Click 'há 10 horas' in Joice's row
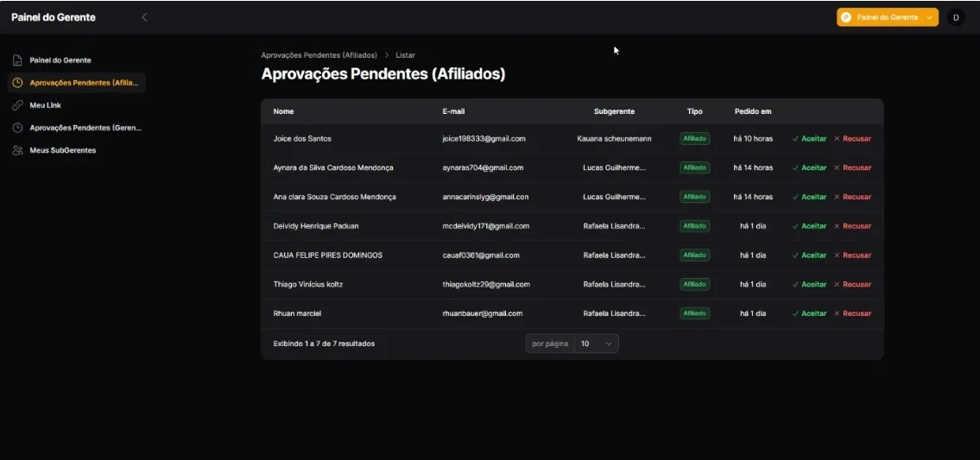Screen dimensions: 980x460 tap(753, 139)
